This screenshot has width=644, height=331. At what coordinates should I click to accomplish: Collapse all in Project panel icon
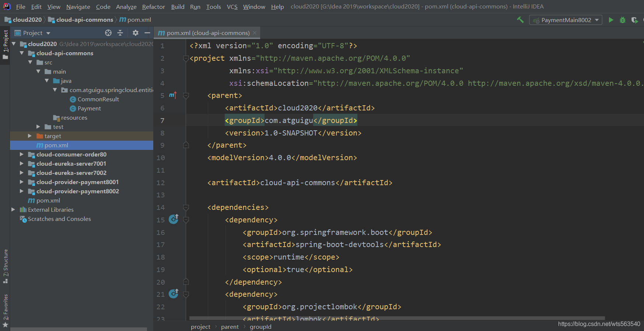pos(120,33)
